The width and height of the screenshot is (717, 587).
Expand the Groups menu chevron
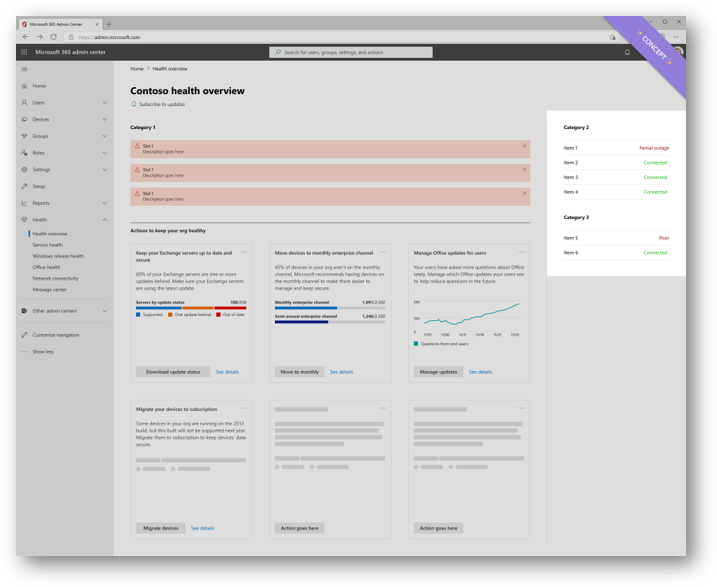105,136
